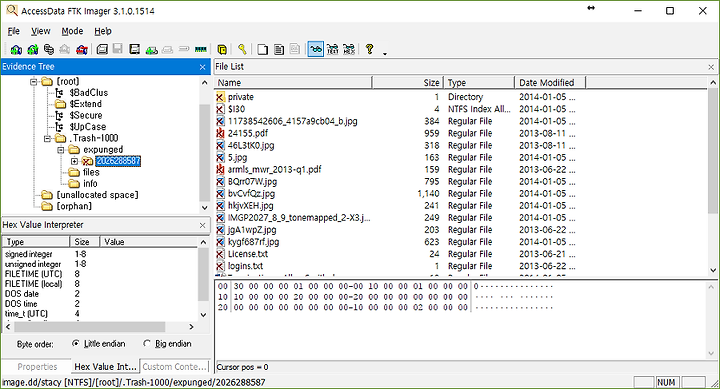Image resolution: width=720 pixels, height=389 pixels.
Task: Switch to the Custom Conte... tab
Action: pyautogui.click(x=174, y=366)
